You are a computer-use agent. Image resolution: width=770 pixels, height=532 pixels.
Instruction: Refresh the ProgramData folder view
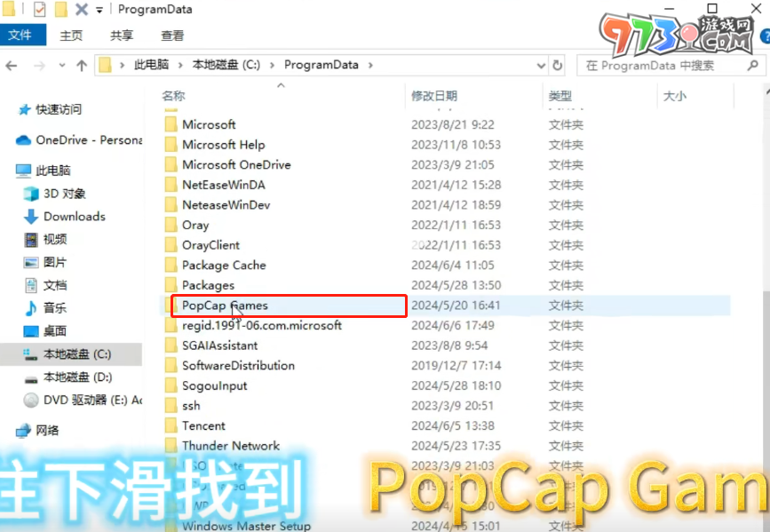point(558,66)
